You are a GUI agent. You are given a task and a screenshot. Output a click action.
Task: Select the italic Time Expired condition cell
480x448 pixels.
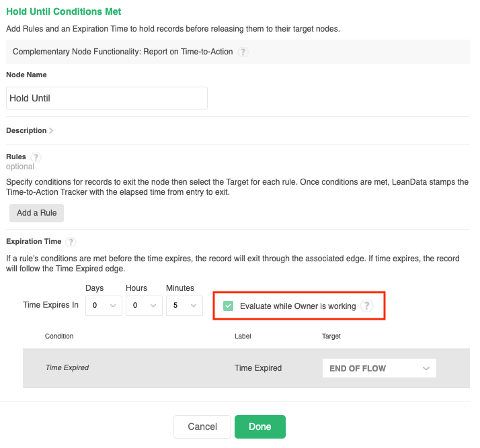[x=67, y=368]
